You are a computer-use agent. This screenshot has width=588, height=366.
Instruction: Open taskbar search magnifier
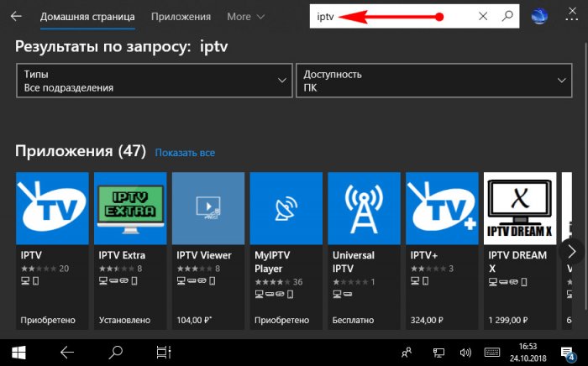click(x=116, y=352)
